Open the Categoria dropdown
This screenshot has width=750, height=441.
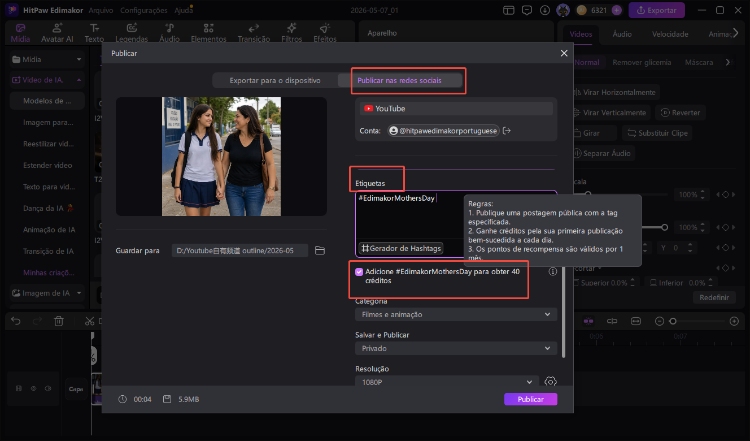[x=456, y=314]
